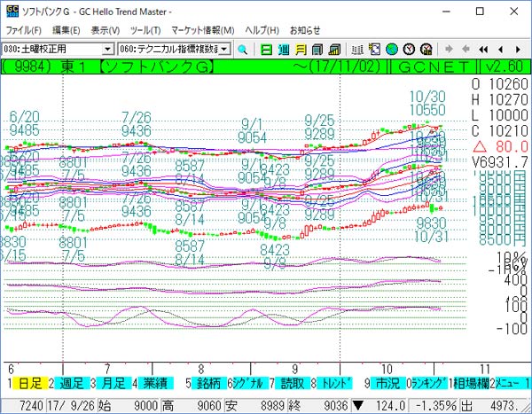The height and width of the screenshot is (414, 532).
Task: Click the 週足 function button
Action: 72,383
